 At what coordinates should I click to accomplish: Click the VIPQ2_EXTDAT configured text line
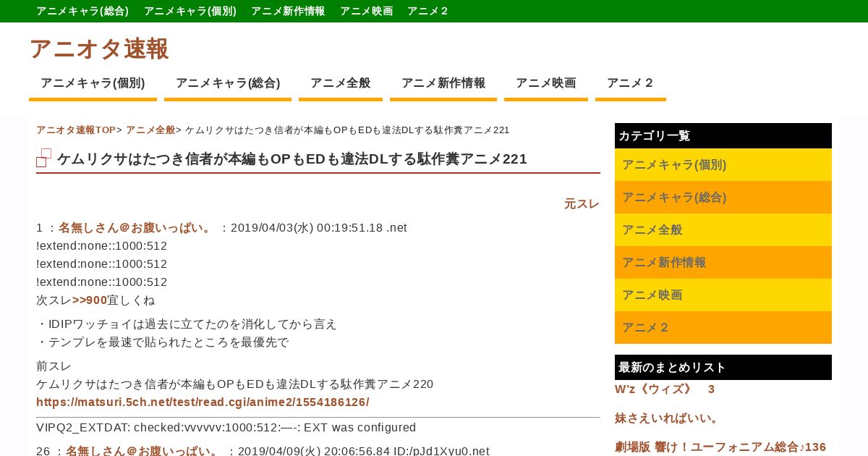pyautogui.click(x=226, y=428)
